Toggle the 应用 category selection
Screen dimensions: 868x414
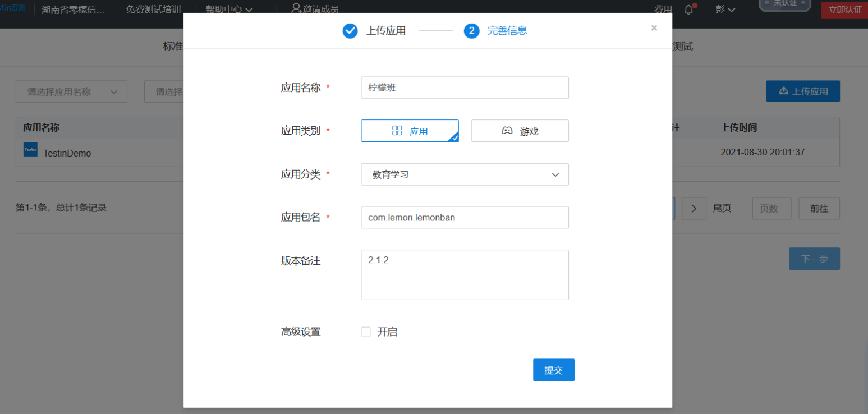point(410,130)
